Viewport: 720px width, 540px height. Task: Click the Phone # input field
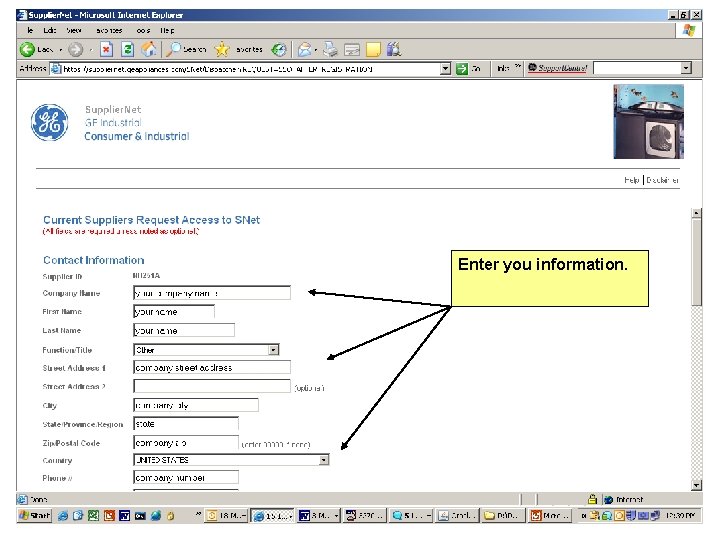pyautogui.click(x=186, y=477)
